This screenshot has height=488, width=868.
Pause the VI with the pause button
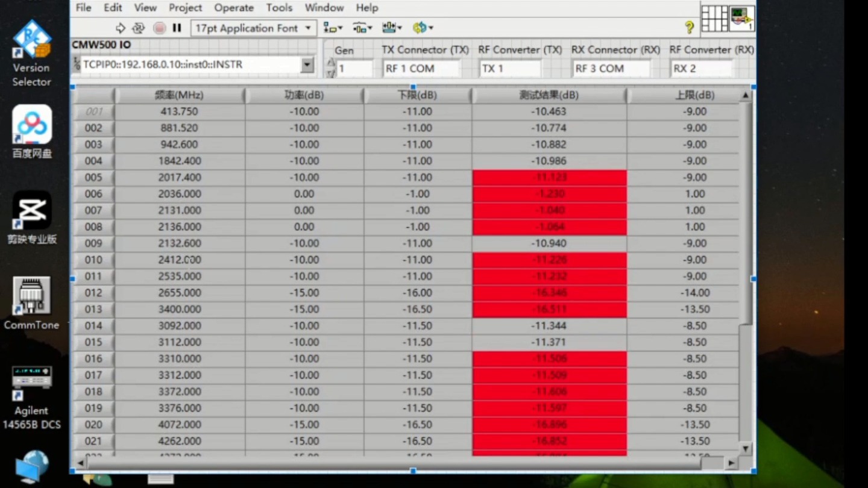pos(177,28)
